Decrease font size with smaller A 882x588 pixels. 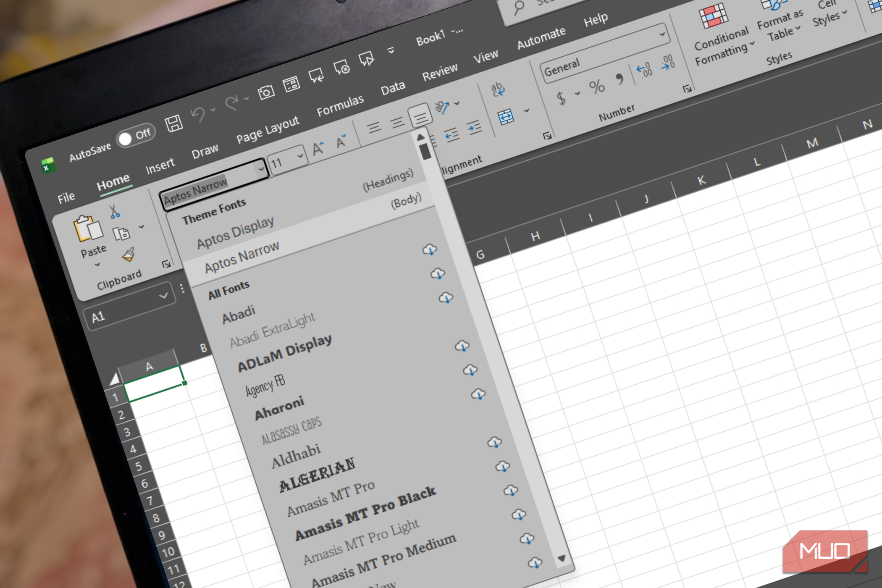tap(341, 141)
